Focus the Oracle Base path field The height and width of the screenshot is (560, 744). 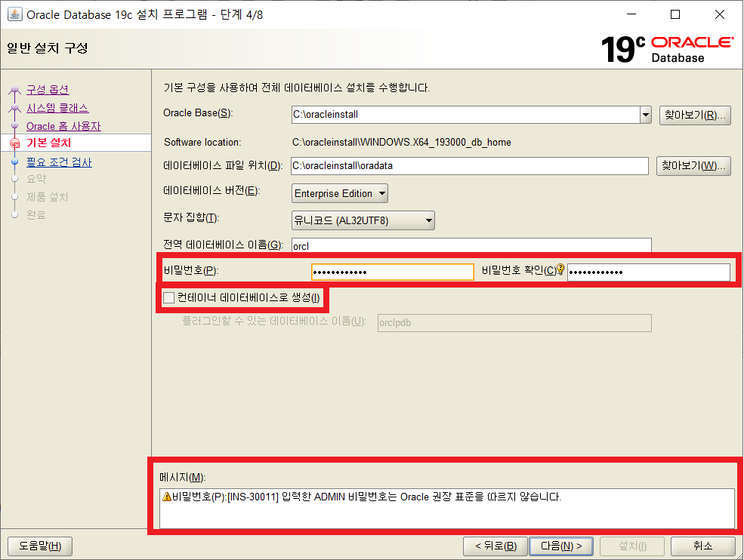click(466, 114)
